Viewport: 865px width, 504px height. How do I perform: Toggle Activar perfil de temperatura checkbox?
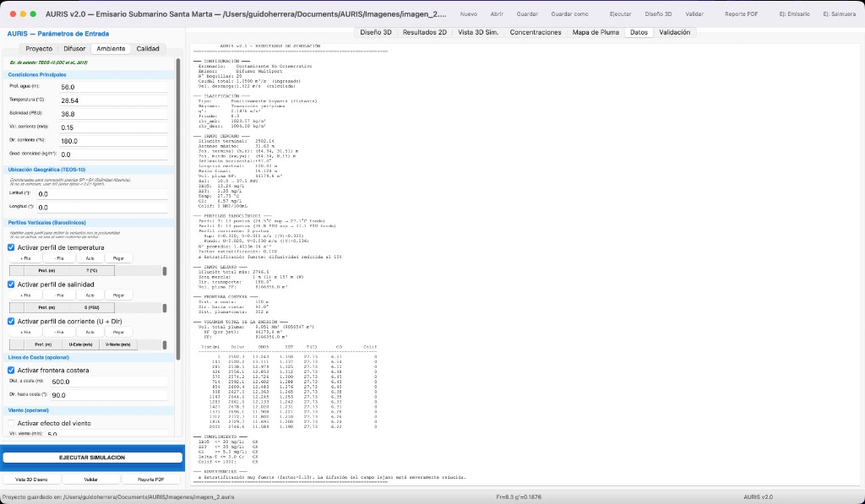11,247
